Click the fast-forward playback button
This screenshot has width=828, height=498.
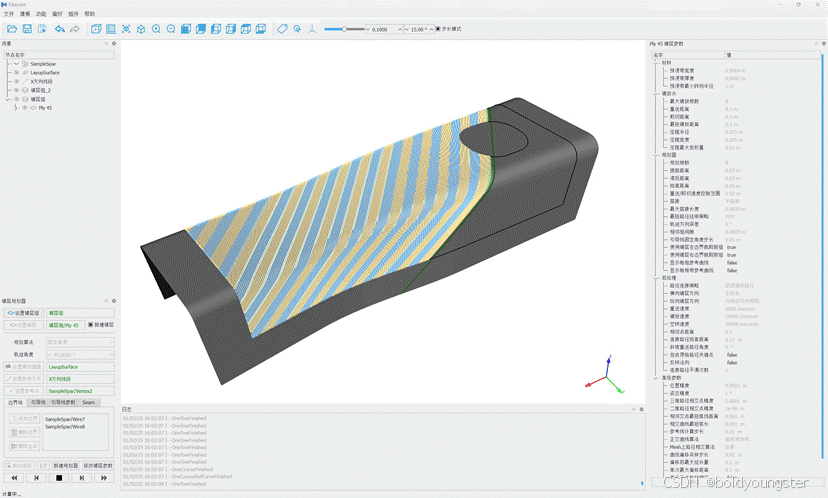pyautogui.click(x=104, y=478)
